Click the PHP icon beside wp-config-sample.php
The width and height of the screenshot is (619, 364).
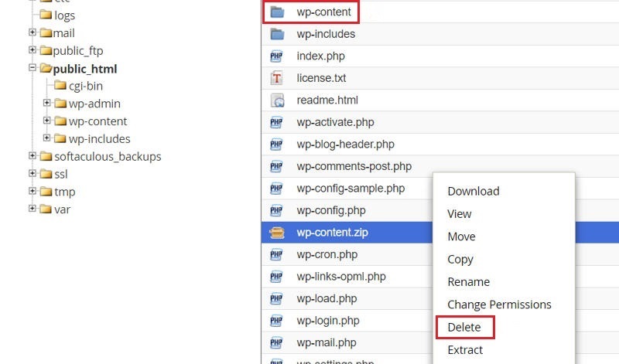tap(276, 189)
